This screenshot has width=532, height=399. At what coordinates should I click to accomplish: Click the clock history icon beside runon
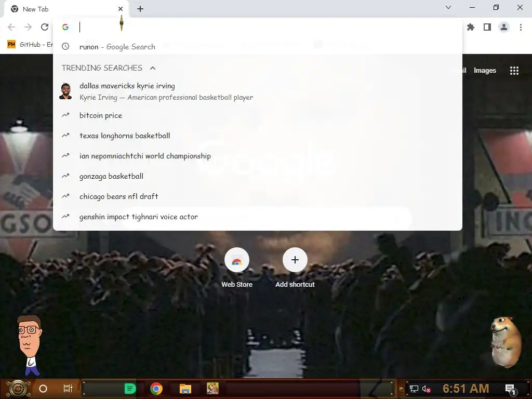(65, 46)
